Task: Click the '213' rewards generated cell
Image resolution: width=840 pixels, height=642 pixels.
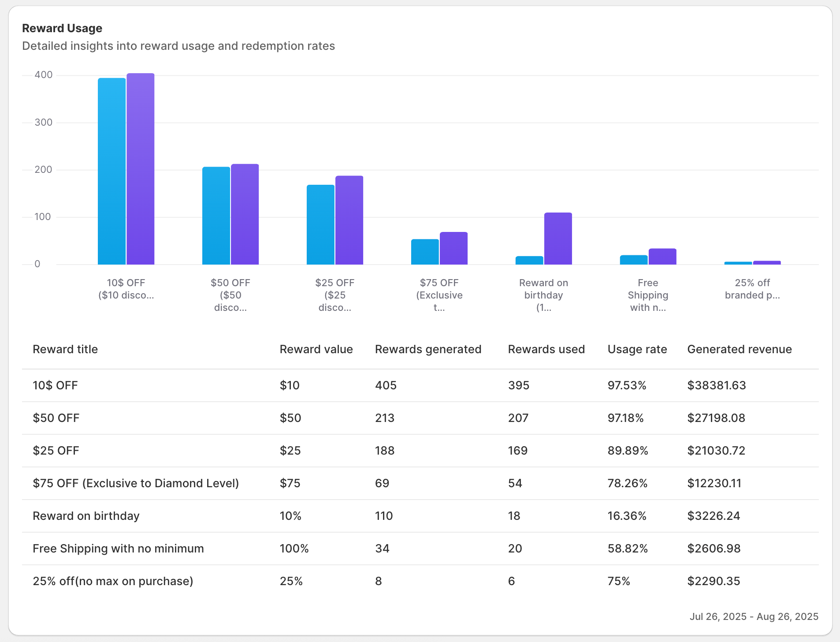Action: tap(385, 418)
